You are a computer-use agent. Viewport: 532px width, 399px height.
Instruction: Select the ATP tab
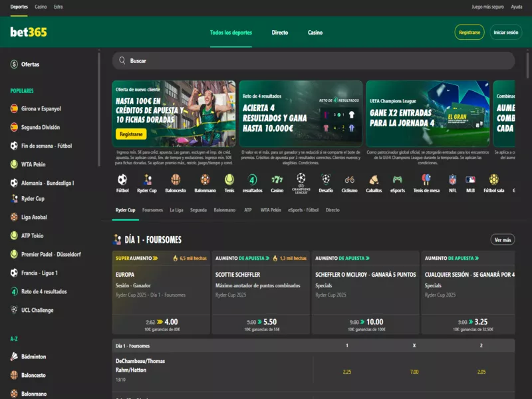coord(248,210)
